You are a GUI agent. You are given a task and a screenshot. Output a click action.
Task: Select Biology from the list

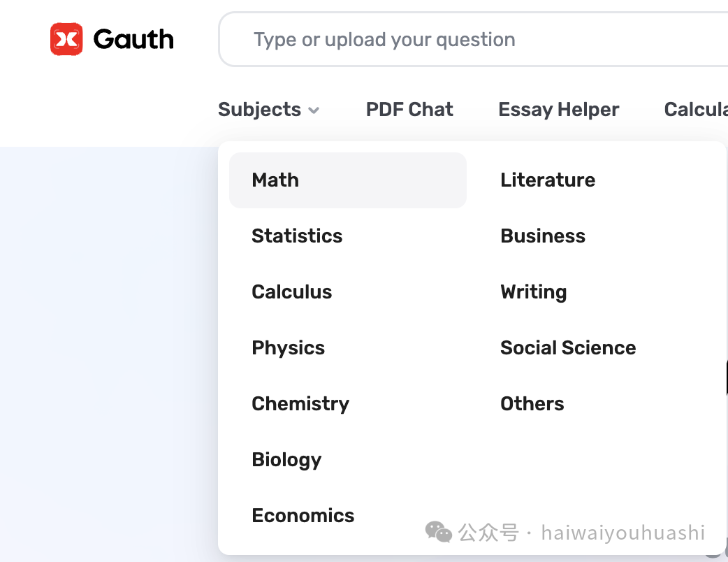(x=348, y=460)
